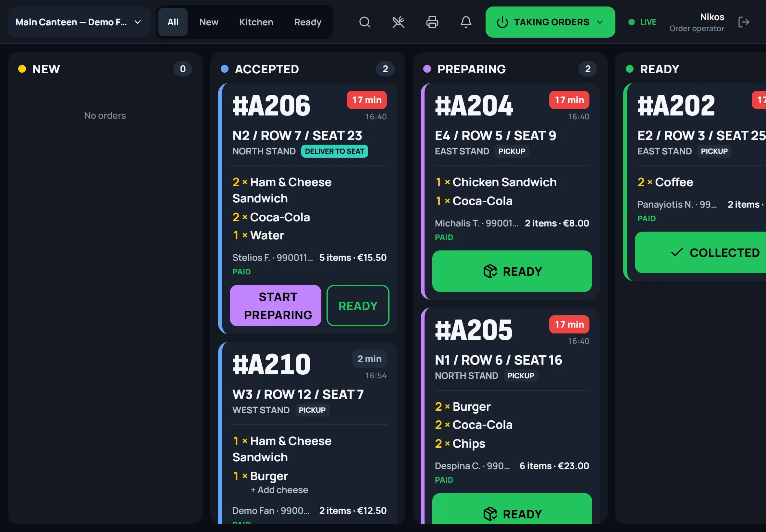Click the printer icon
This screenshot has width=766, height=532.
click(432, 22)
